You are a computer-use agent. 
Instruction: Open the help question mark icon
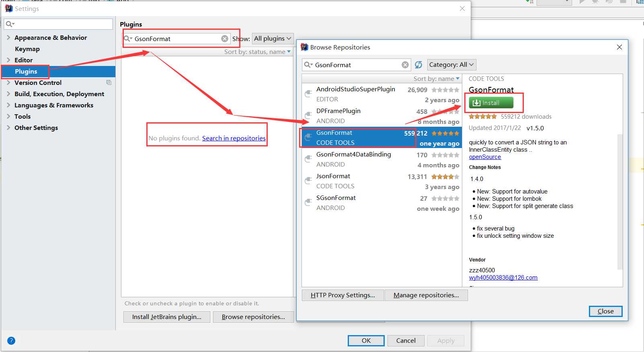coord(11,341)
